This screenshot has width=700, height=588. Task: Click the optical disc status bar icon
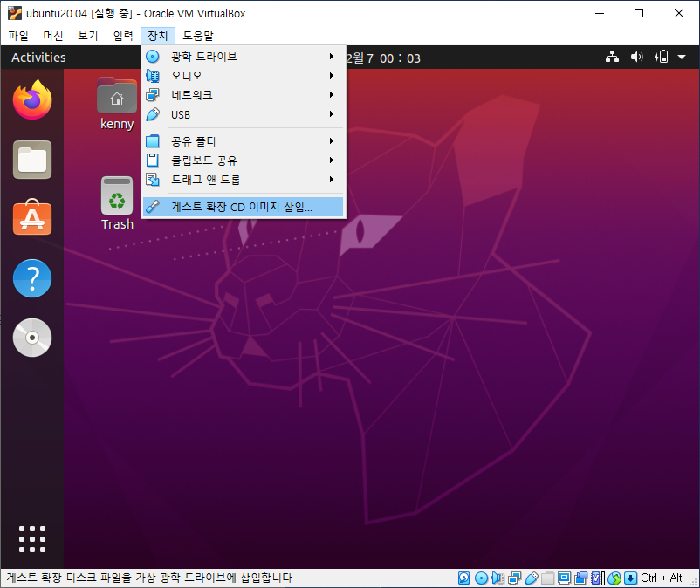click(481, 578)
